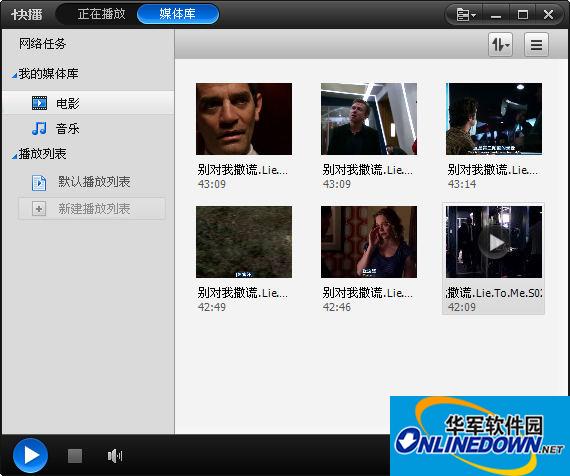Collapse the 我的媒体库 tree arrow

pos(14,75)
